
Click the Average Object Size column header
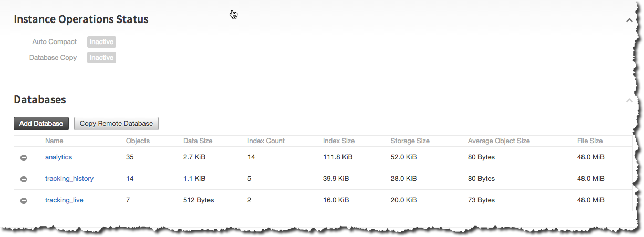click(498, 141)
